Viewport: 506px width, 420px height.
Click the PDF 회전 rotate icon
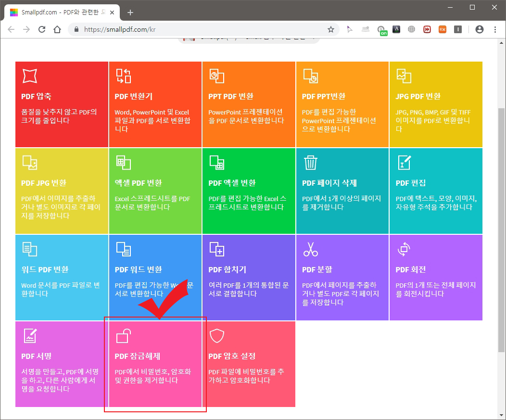[x=404, y=249]
